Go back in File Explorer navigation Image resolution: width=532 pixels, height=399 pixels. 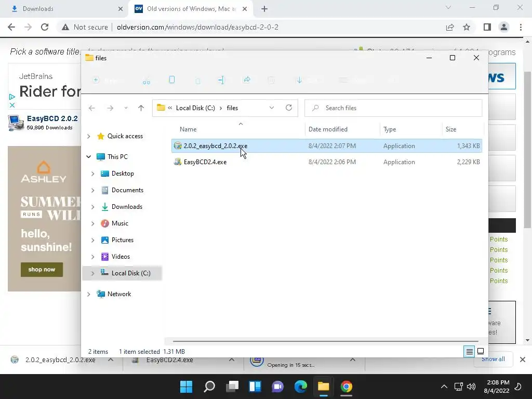point(91,108)
